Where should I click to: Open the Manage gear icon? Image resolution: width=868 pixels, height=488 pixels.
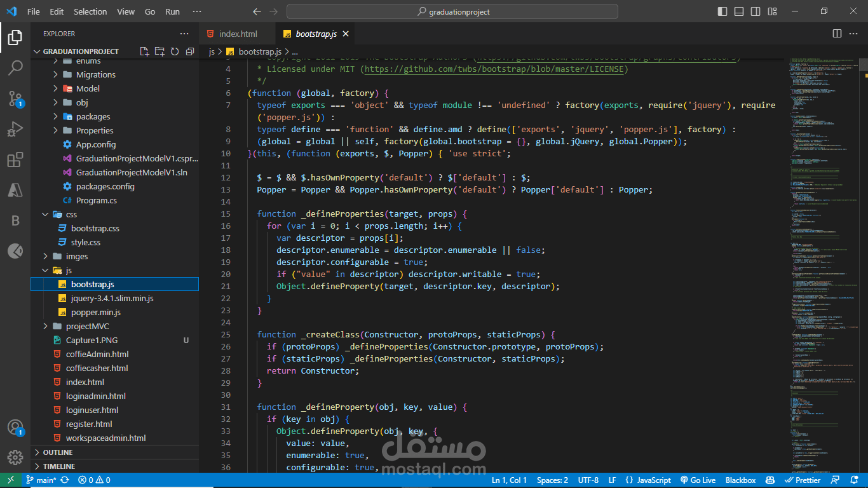tap(15, 457)
